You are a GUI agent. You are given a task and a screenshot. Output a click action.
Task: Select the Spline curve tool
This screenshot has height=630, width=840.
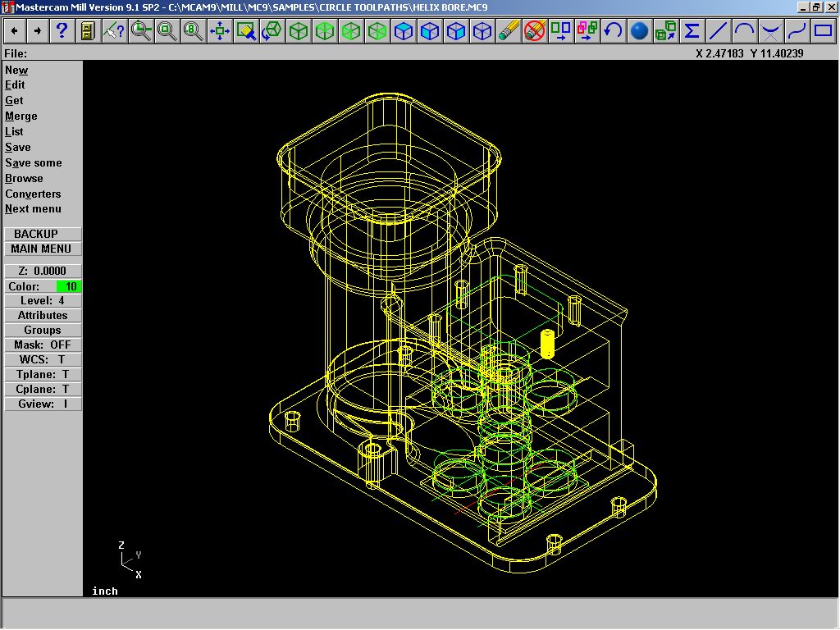pos(797,31)
